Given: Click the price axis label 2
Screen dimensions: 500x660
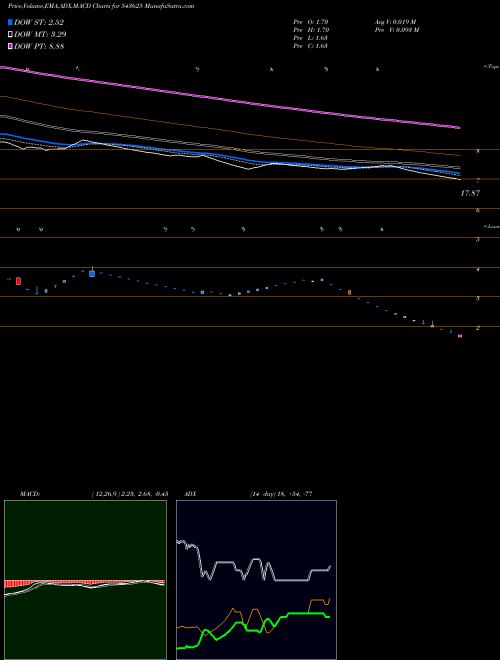Looking at the screenshot, I should (x=478, y=328).
